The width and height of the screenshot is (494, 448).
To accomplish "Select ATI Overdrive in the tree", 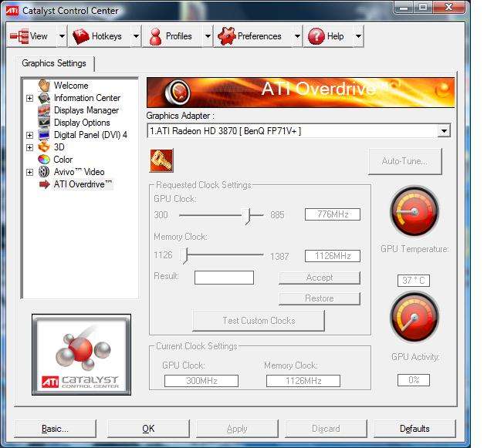I will (x=83, y=184).
